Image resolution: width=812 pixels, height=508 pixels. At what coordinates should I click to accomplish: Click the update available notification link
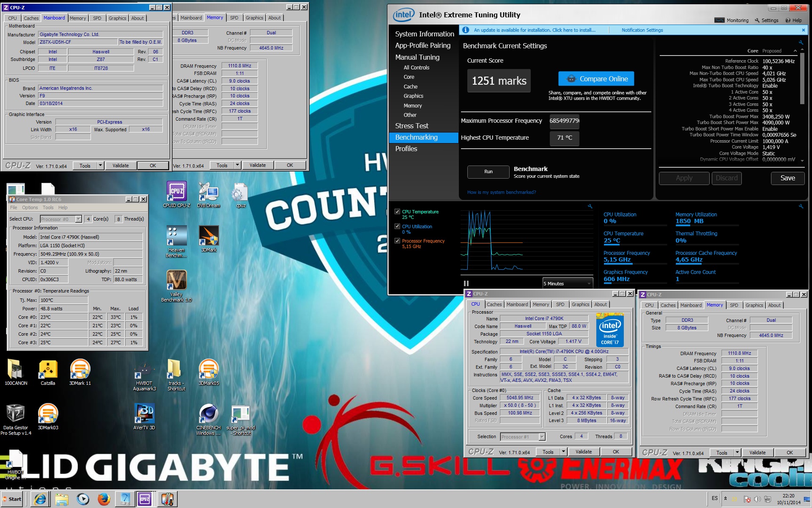click(x=535, y=30)
